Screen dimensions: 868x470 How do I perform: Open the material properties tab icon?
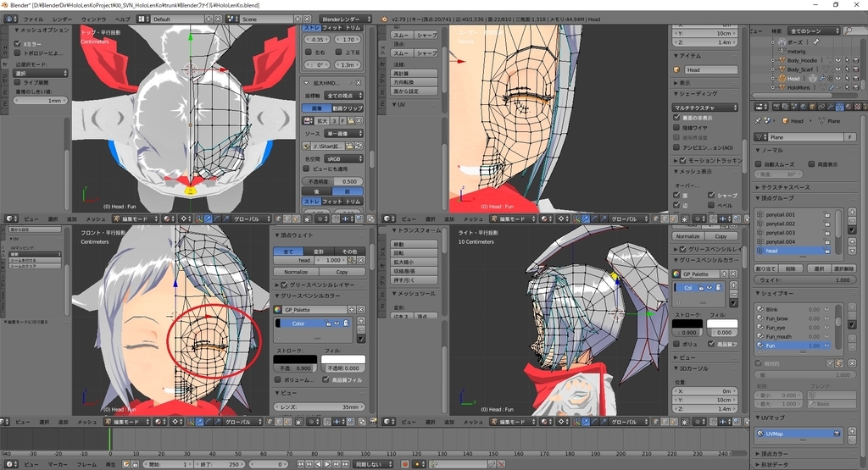(848, 106)
